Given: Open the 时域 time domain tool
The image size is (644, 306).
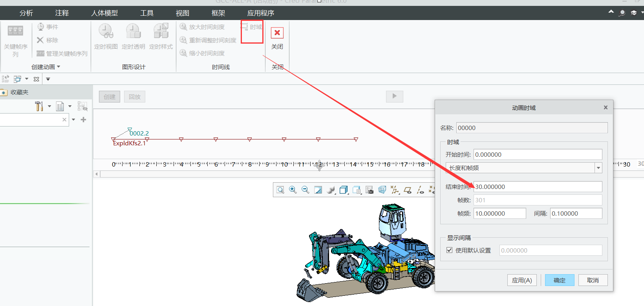Looking at the screenshot, I should point(252,27).
